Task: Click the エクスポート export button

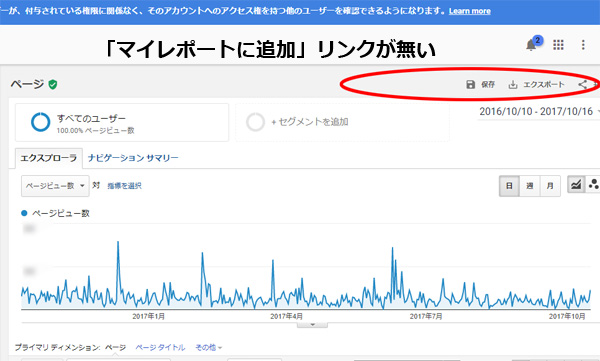Action: (x=536, y=84)
